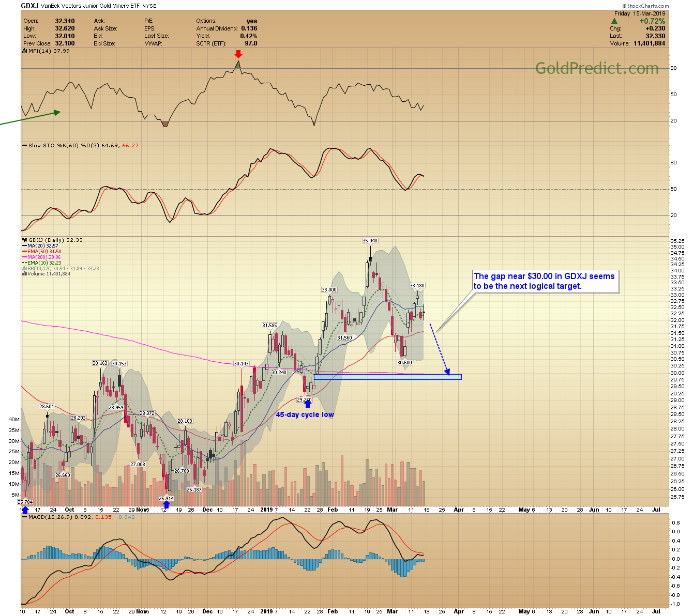Click the header Volume value 11,401,884
This screenshot has height=616, width=693.
pos(649,43)
